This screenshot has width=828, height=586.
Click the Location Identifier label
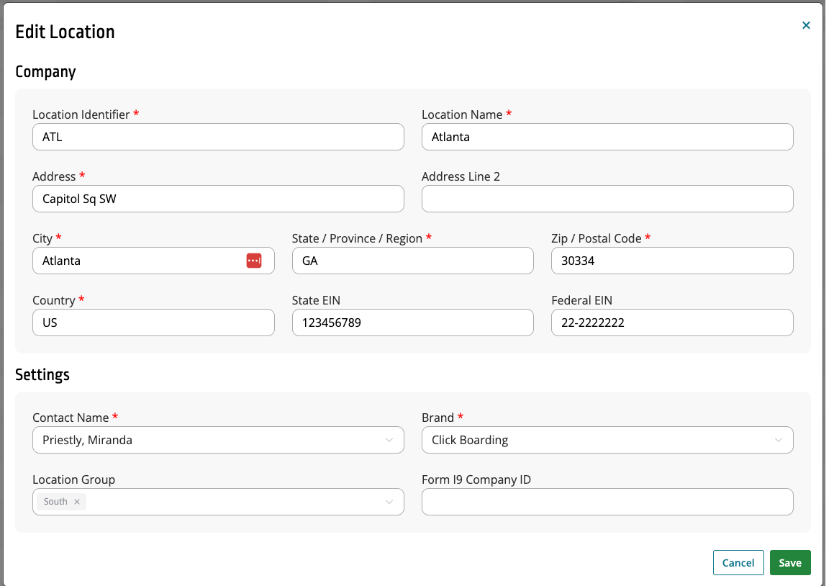point(81,115)
